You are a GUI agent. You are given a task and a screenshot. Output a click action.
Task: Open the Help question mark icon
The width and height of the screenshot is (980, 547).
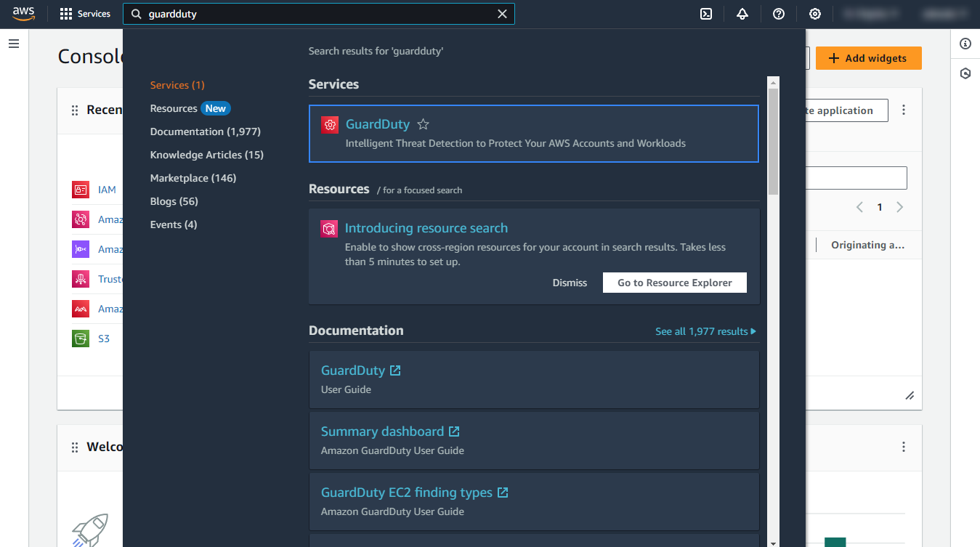(x=778, y=14)
